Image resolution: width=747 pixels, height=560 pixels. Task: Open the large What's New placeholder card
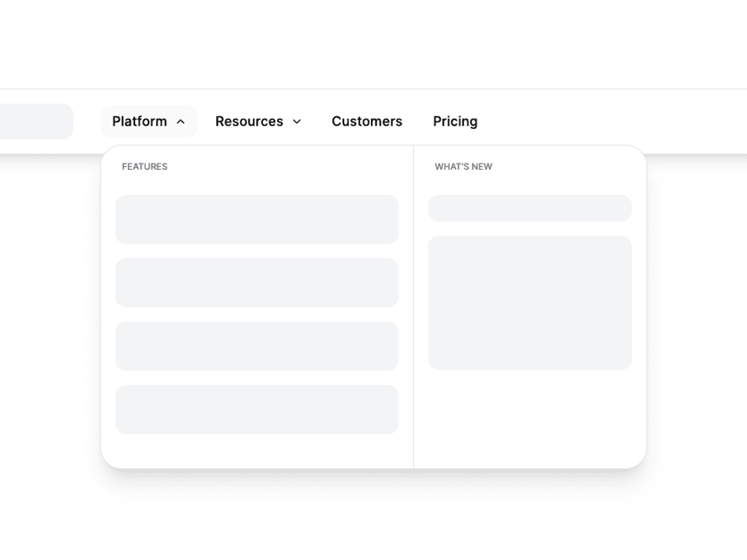530,302
